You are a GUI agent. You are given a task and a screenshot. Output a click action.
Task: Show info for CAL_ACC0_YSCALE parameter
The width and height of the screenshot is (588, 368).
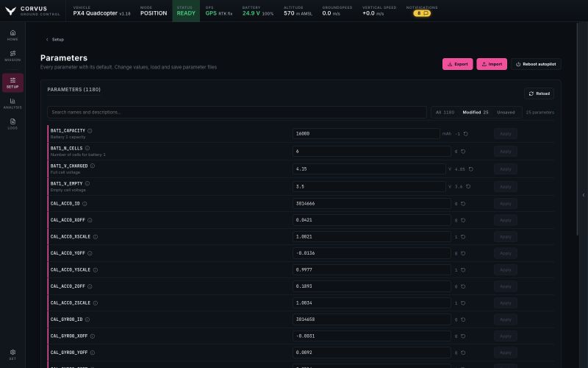[96, 270]
